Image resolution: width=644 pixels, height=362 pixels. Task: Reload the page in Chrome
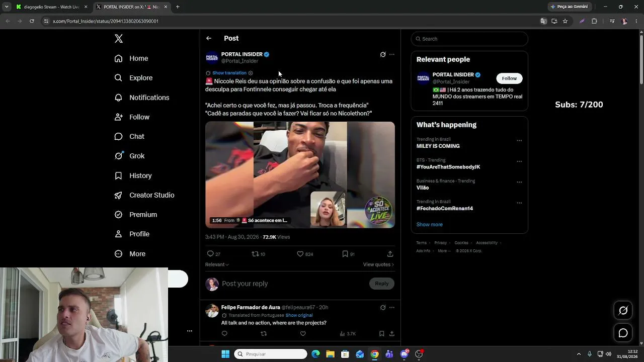[x=32, y=21]
